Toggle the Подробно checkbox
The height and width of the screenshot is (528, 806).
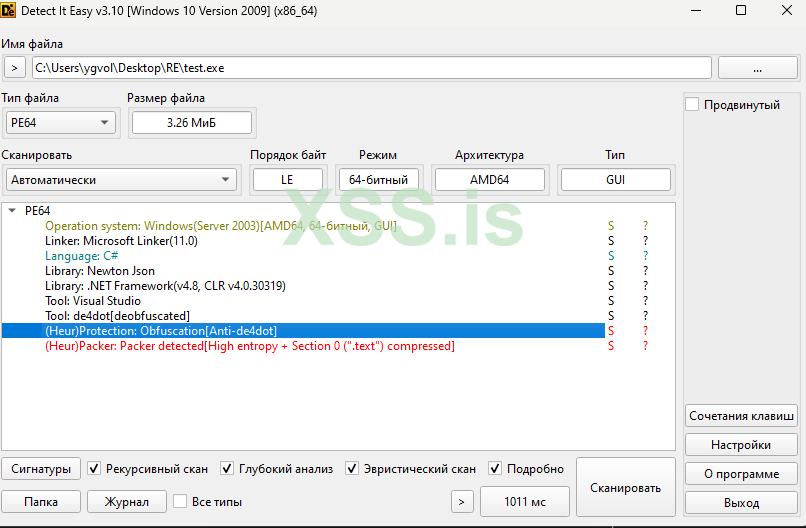494,468
